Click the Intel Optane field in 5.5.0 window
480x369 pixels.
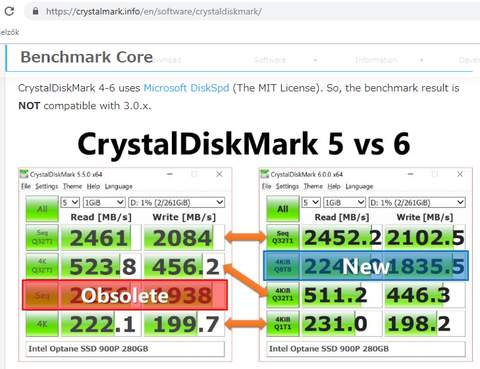coord(125,349)
